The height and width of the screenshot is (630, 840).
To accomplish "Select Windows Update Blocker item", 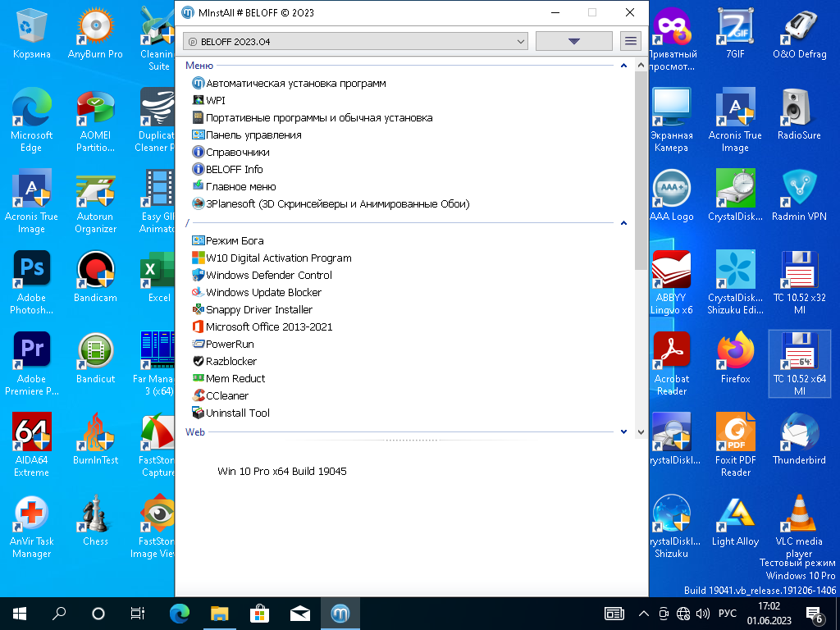I will pyautogui.click(x=257, y=293).
